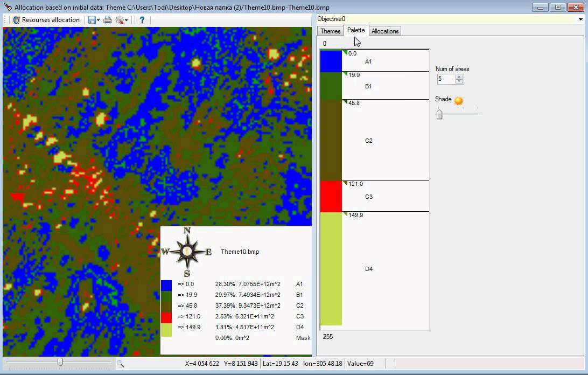Click the magnifier icon near zoom slider

point(121,363)
